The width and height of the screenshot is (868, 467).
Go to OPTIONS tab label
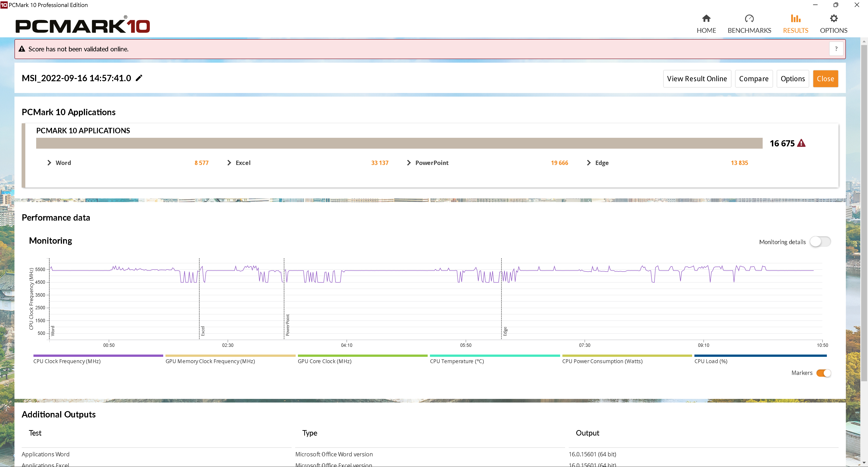pyautogui.click(x=834, y=30)
